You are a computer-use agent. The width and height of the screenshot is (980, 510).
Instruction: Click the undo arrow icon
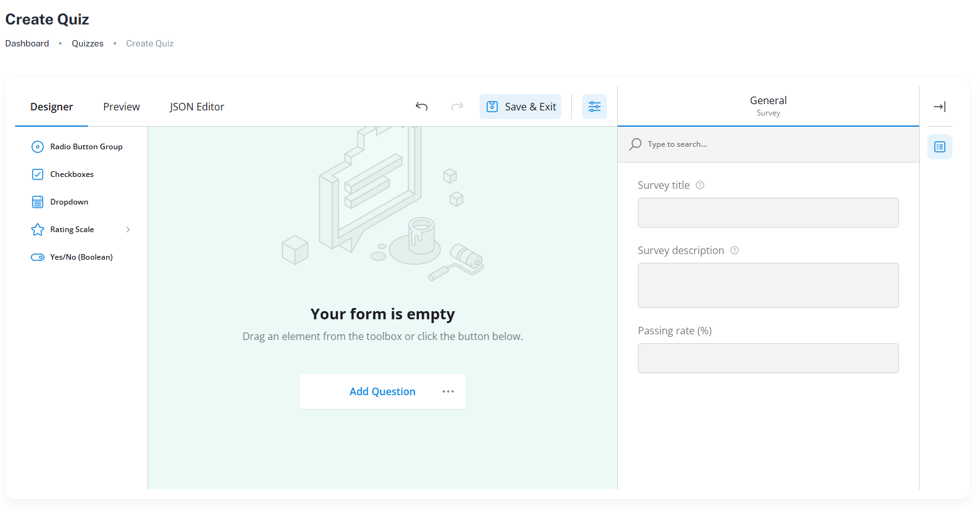point(421,107)
